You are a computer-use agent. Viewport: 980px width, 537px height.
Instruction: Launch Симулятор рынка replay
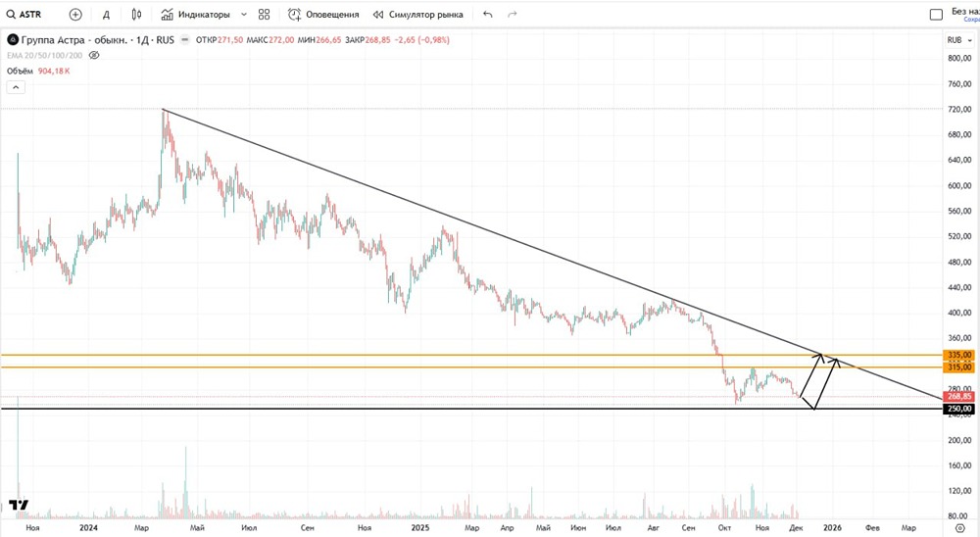(417, 15)
